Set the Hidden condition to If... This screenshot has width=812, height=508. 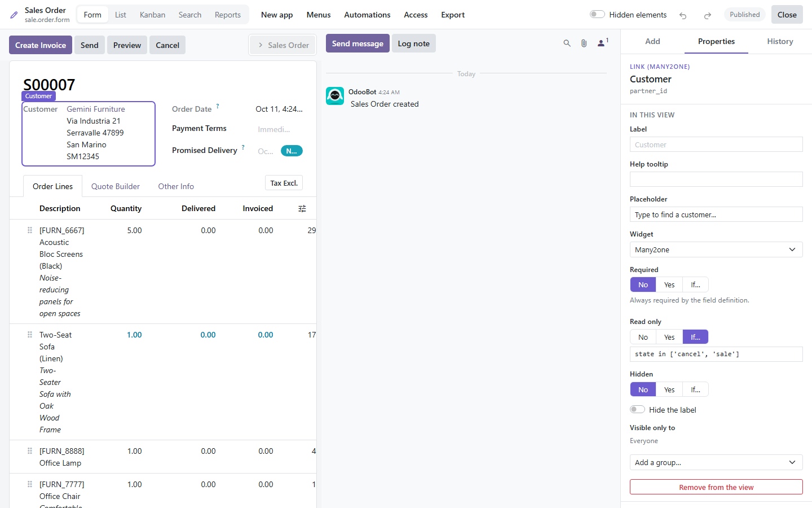click(x=695, y=389)
